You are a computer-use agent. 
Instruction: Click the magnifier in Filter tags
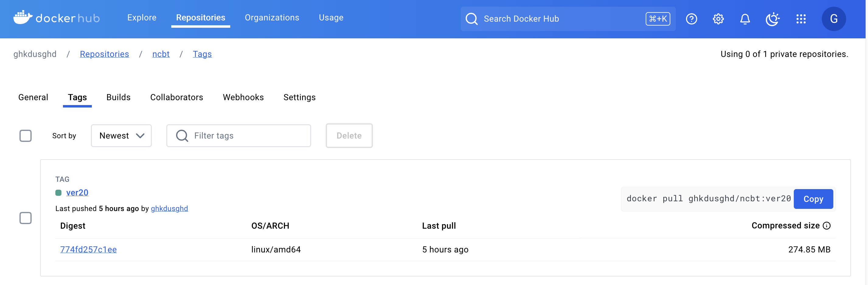(x=182, y=135)
